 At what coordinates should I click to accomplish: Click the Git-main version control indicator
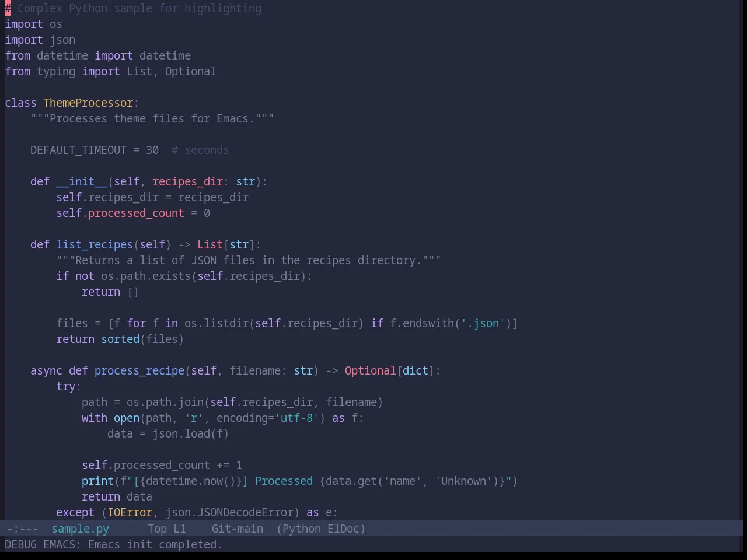tap(238, 528)
